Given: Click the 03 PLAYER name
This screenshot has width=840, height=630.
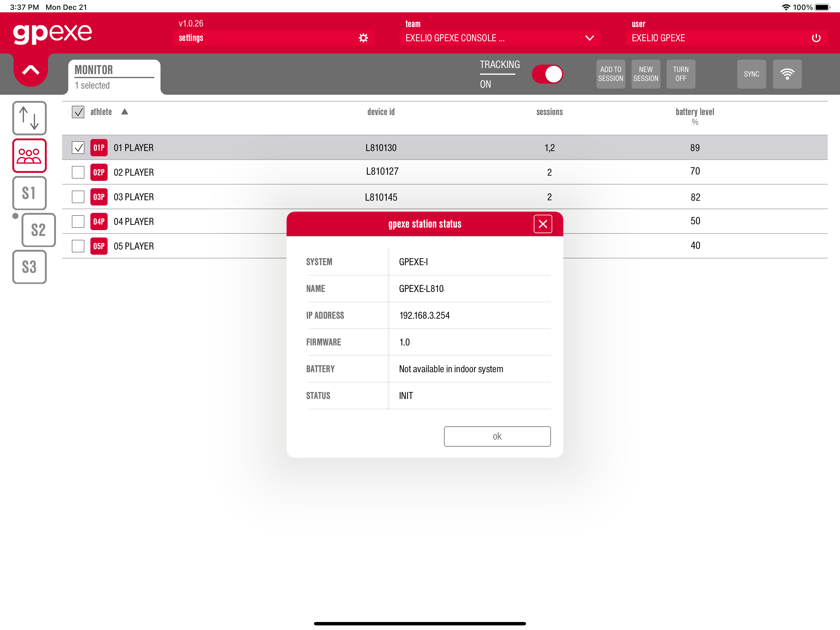Looking at the screenshot, I should click(x=134, y=197).
